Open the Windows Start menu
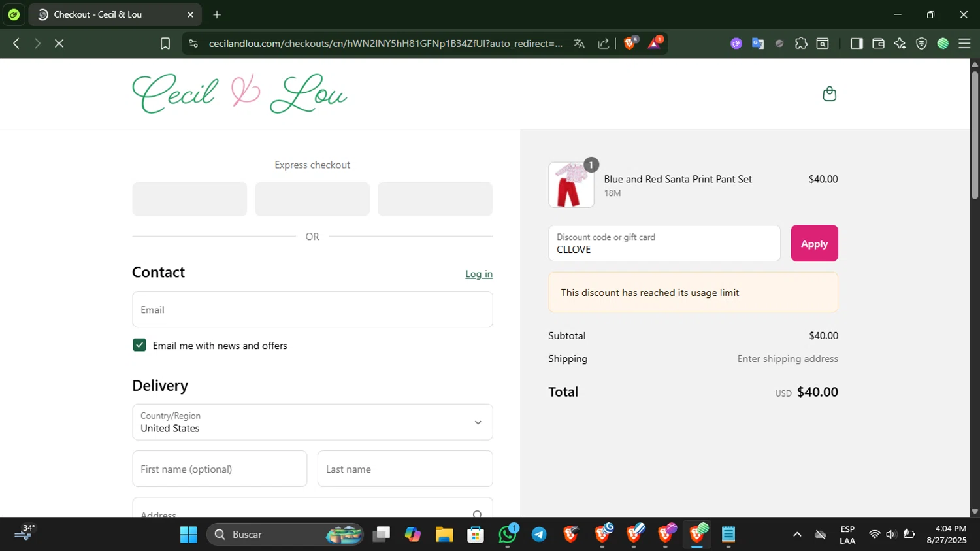 pos(188,535)
